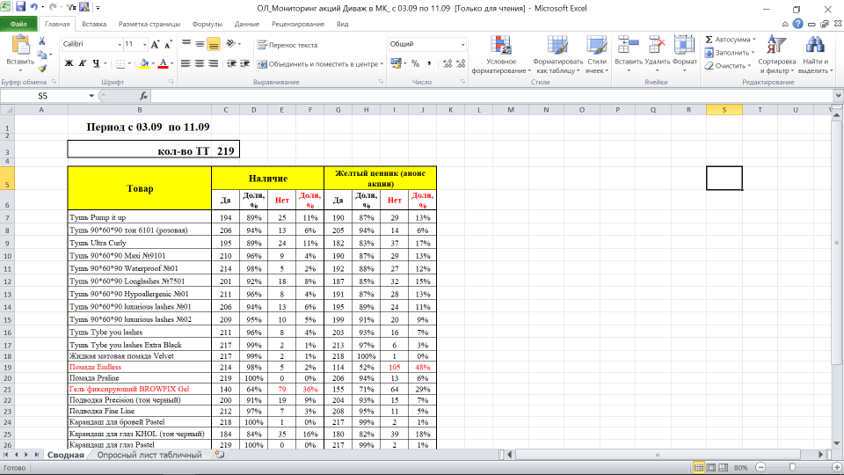
Task: Switch to the Формулы tab
Action: click(x=207, y=24)
